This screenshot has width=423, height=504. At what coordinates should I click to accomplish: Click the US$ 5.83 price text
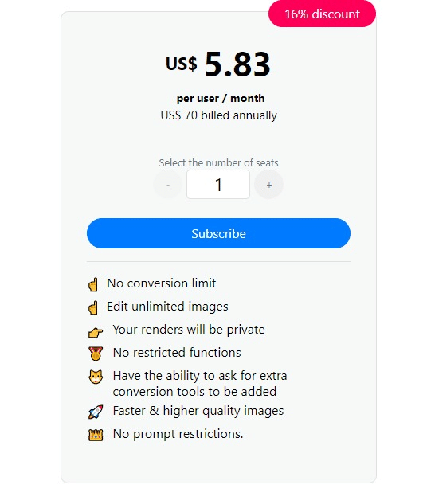(x=218, y=64)
